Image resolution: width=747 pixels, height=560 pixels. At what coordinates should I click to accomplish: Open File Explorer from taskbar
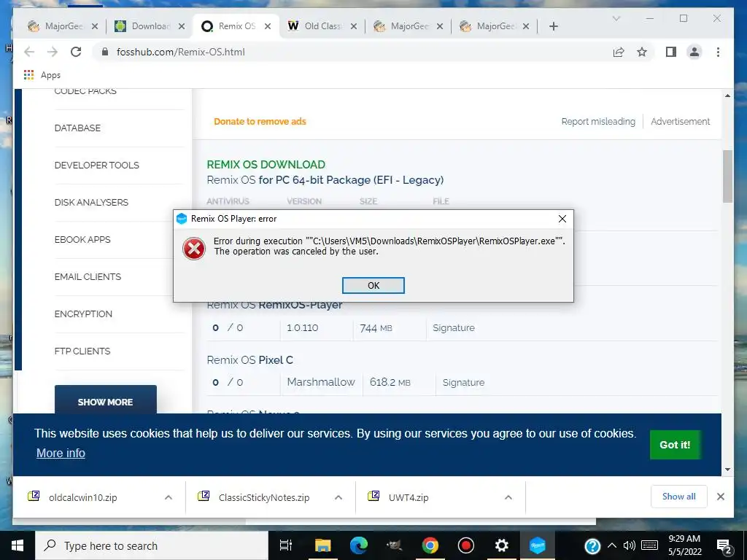pos(322,545)
